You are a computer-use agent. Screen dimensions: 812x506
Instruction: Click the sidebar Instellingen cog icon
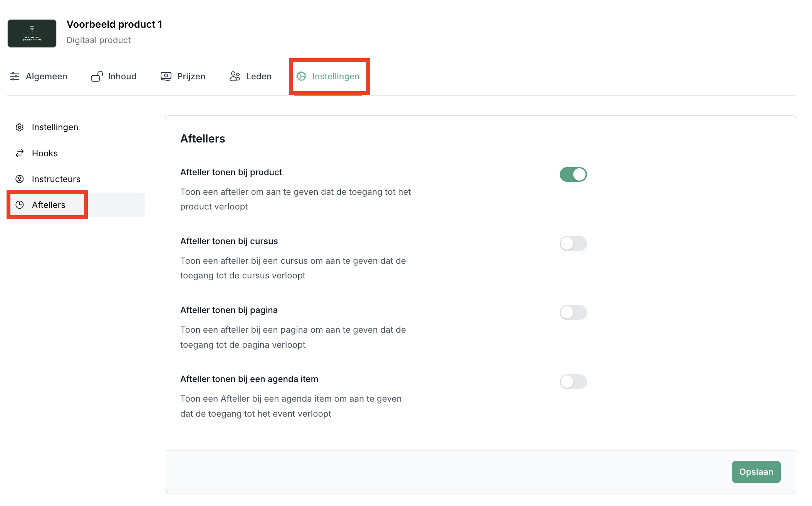click(x=20, y=127)
